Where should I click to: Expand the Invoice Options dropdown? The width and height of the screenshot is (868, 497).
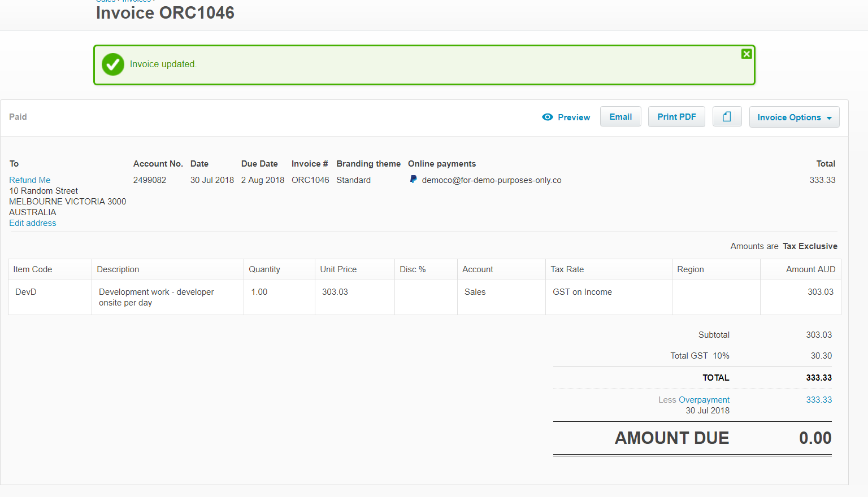coord(794,117)
